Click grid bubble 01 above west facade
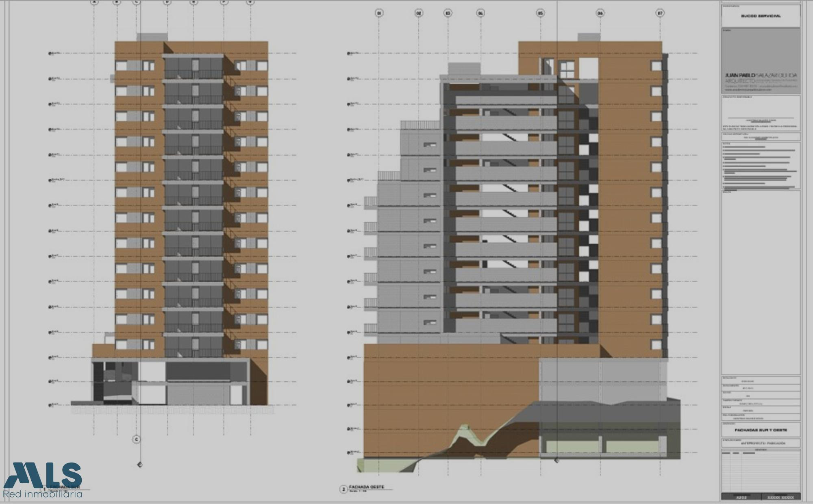 tap(379, 13)
